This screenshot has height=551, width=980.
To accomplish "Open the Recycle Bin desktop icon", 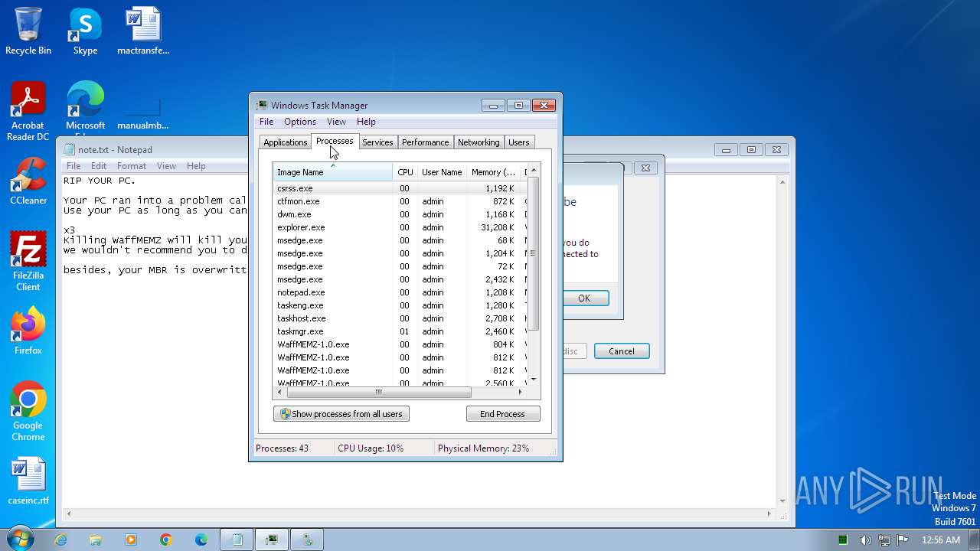I will 28,31.
